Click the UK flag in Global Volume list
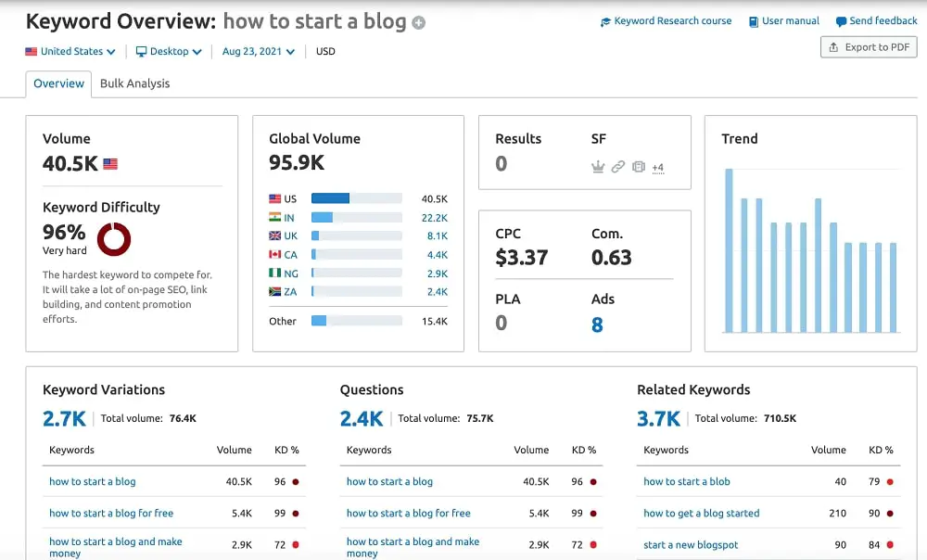This screenshot has width=927, height=560. click(x=275, y=235)
